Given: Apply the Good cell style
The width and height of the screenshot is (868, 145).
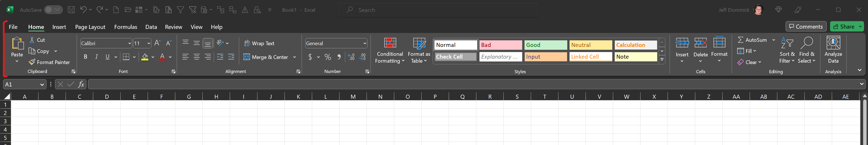Looking at the screenshot, I should tap(546, 45).
